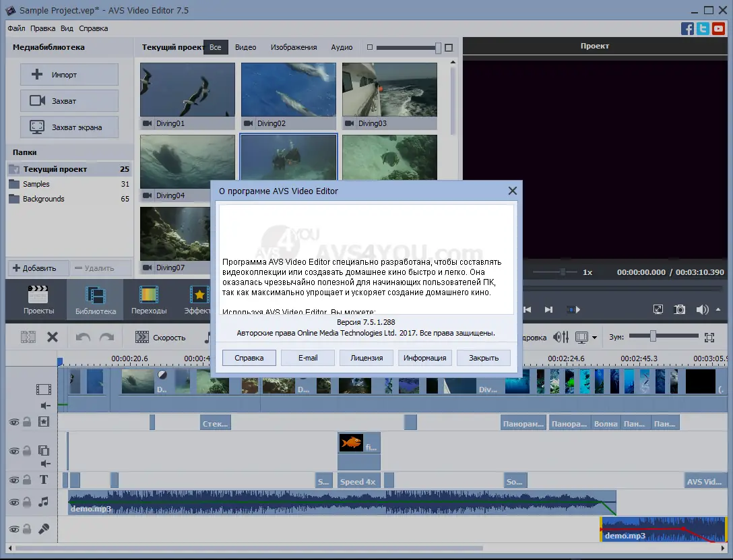Open the audio mixer icon in timeline toolbar

[561, 337]
